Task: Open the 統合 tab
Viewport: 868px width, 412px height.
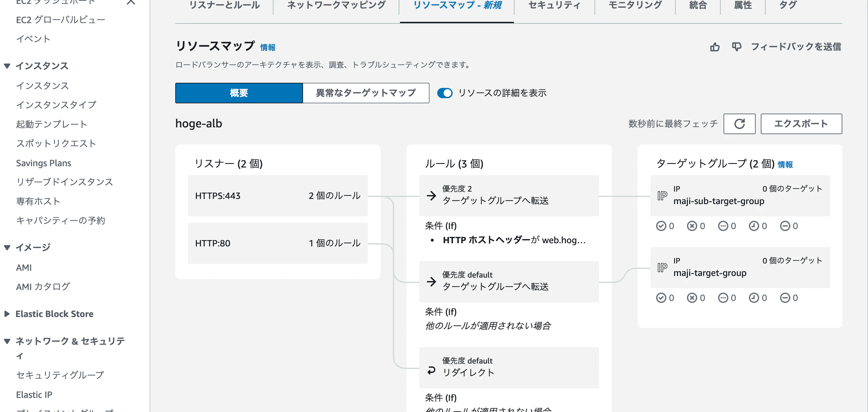Action: (x=698, y=5)
